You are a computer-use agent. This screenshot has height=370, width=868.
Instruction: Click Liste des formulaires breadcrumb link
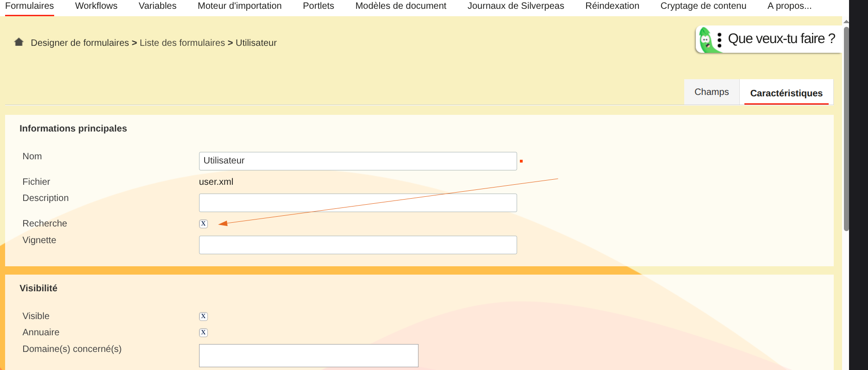[x=182, y=43]
